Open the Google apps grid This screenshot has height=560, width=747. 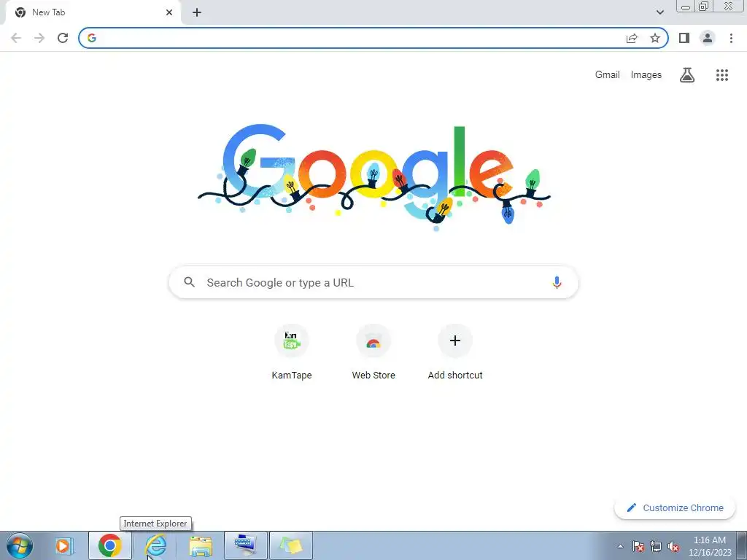[722, 75]
